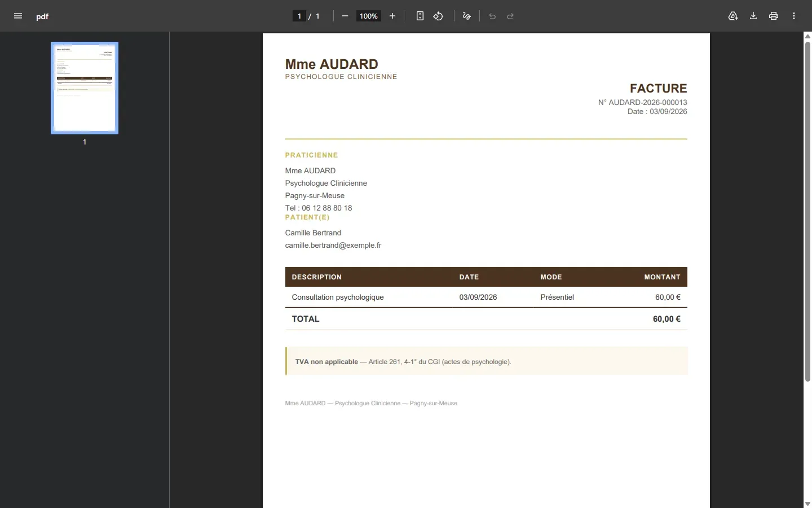Click the scroll down arrow
This screenshot has width=812, height=508.
[807, 503]
